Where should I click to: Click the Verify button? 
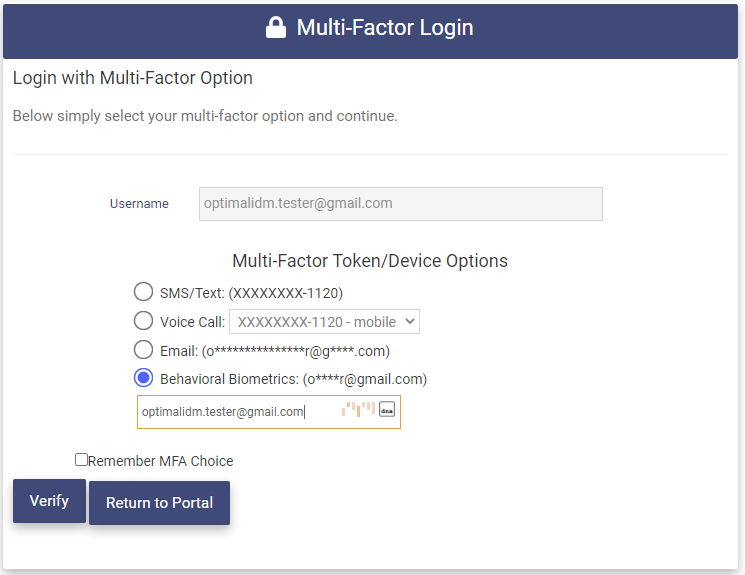click(x=49, y=501)
